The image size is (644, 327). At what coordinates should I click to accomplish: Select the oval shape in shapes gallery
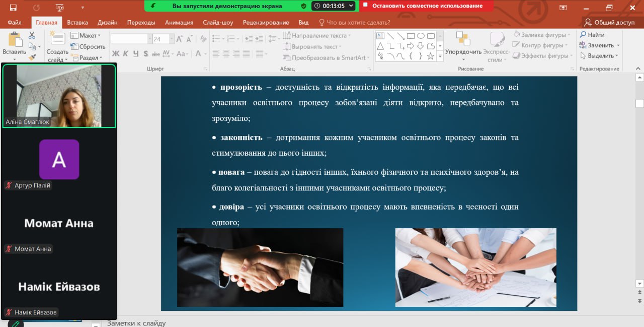421,36
